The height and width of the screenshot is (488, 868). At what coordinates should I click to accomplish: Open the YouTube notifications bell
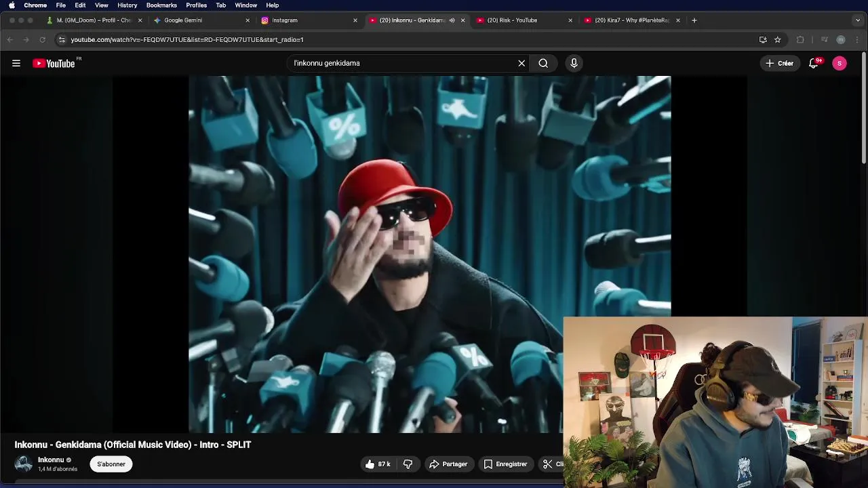click(x=814, y=63)
